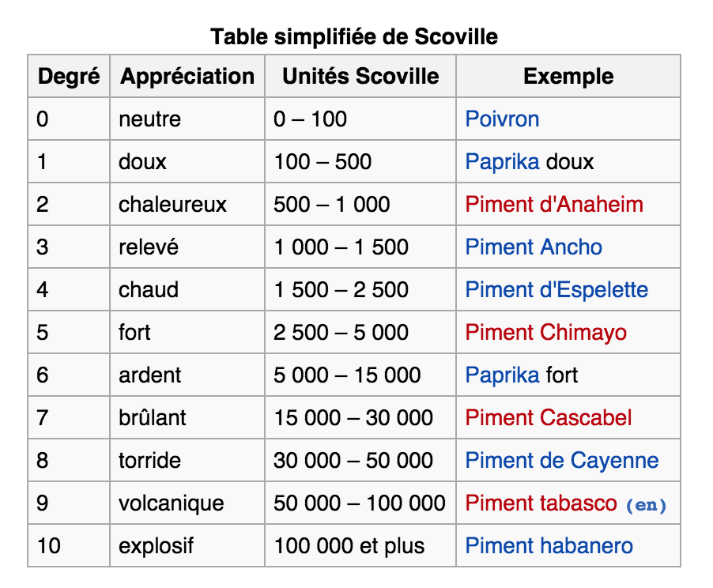This screenshot has height=588, width=713.
Task: Open the Piment habanero link
Action: pos(549,546)
